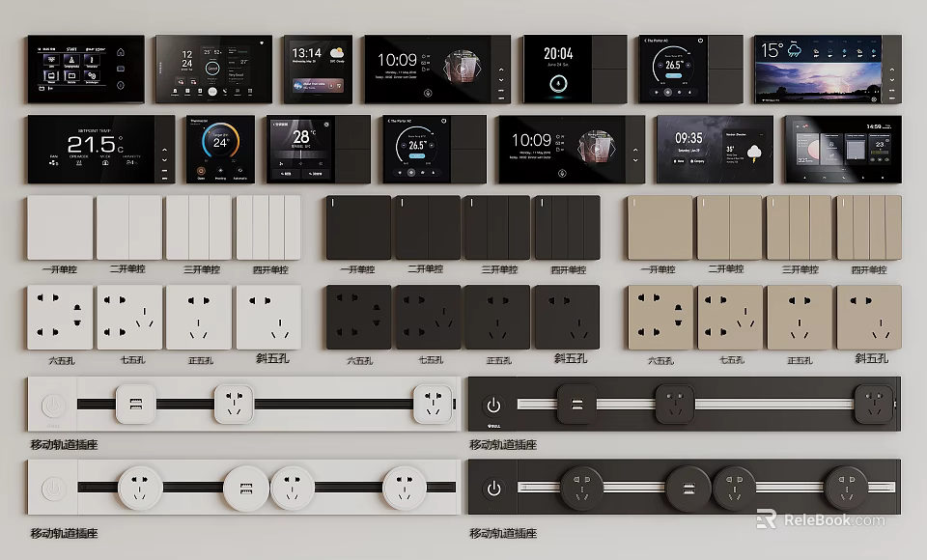Tap the power button on the white round-module track
927x560 pixels.
pyautogui.click(x=53, y=490)
